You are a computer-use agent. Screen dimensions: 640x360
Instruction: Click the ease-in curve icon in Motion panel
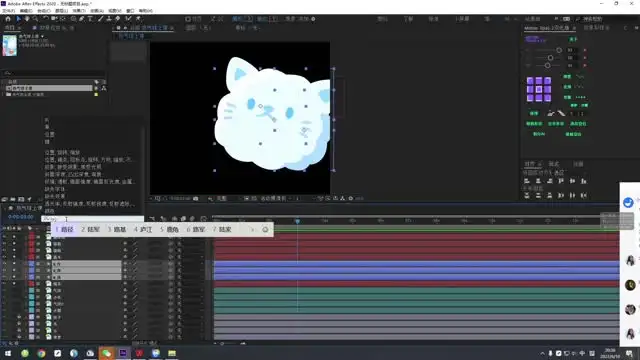click(551, 113)
